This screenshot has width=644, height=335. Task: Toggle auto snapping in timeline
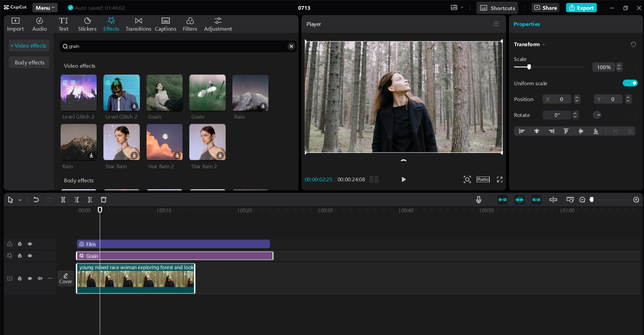coord(519,199)
